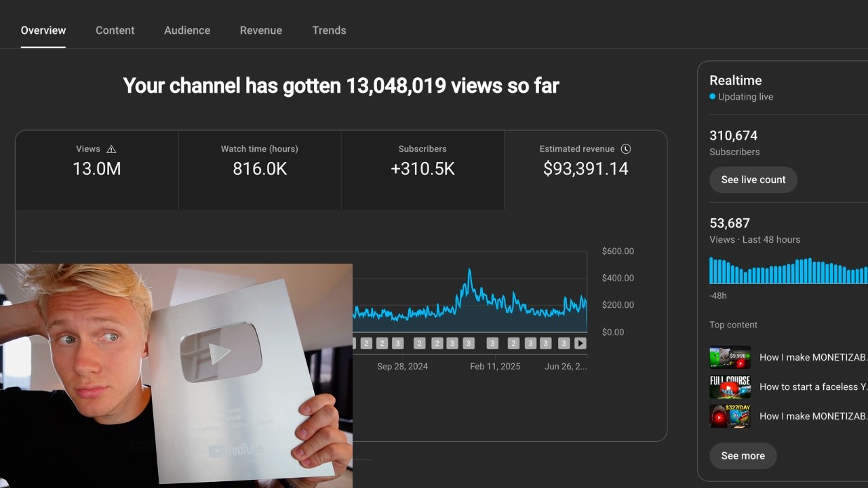Select the Watch time (hours) metric card
Image resolution: width=868 pixels, height=488 pixels.
pos(260,170)
